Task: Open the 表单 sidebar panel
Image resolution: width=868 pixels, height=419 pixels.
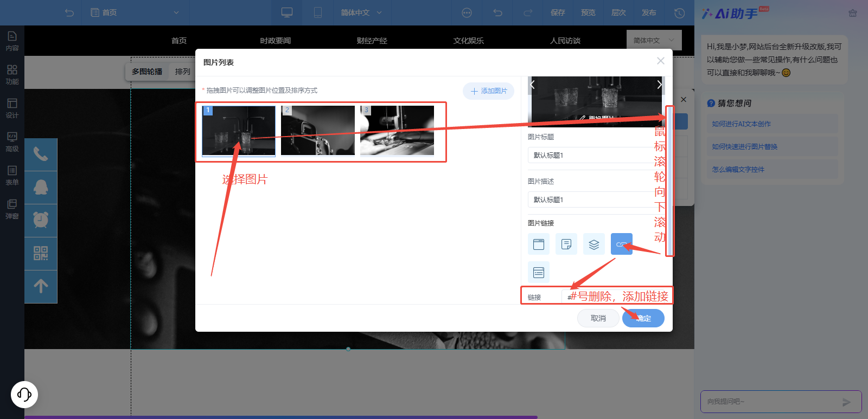Action: point(12,176)
